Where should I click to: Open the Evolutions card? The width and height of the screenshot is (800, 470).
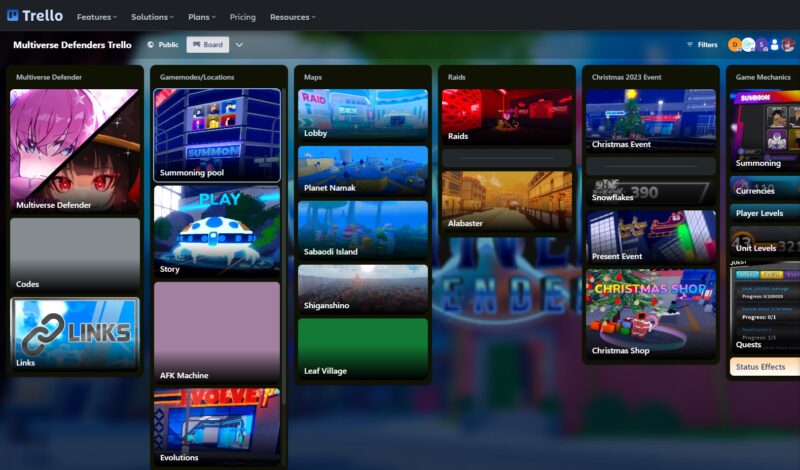pos(217,427)
